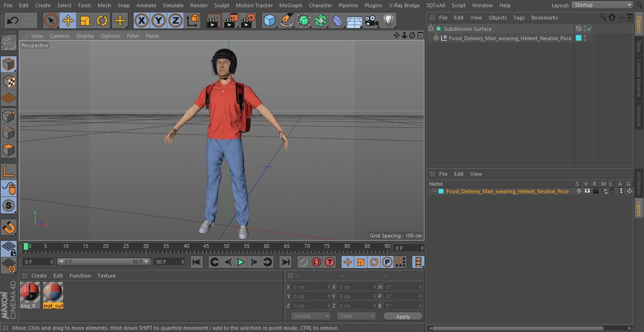Collapse the Subdivision Surface tree item

point(431,28)
